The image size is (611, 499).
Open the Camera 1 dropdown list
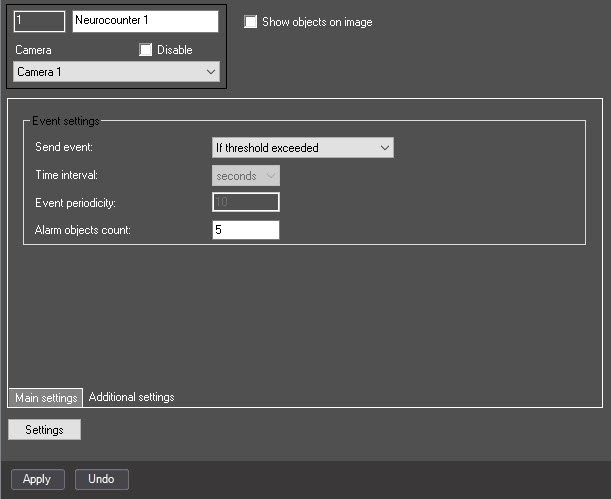click(116, 72)
